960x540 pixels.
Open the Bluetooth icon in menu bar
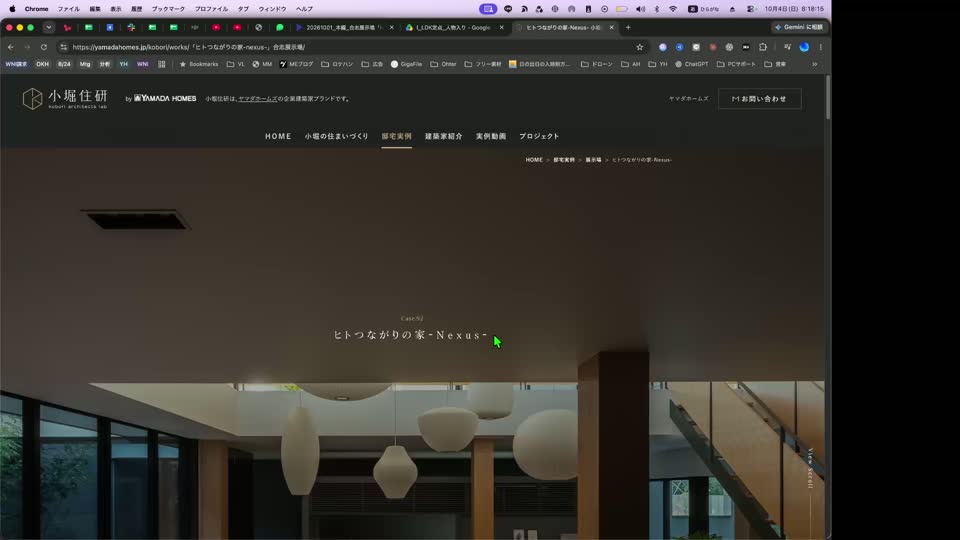[657, 9]
